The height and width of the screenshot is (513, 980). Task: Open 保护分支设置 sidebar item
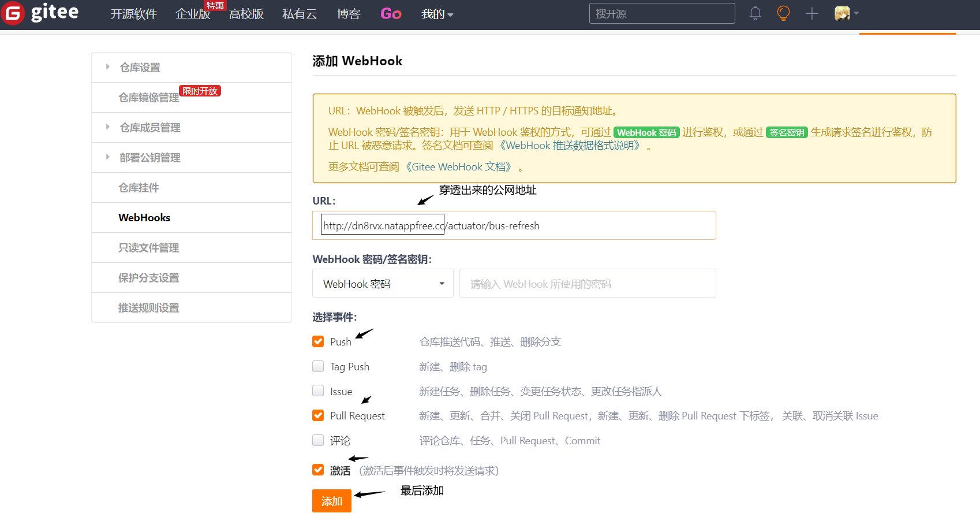pyautogui.click(x=192, y=278)
